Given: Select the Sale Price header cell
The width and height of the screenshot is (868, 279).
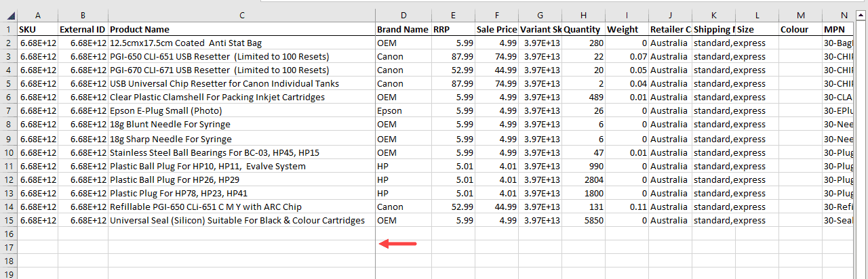Looking at the screenshot, I should tap(496, 29).
